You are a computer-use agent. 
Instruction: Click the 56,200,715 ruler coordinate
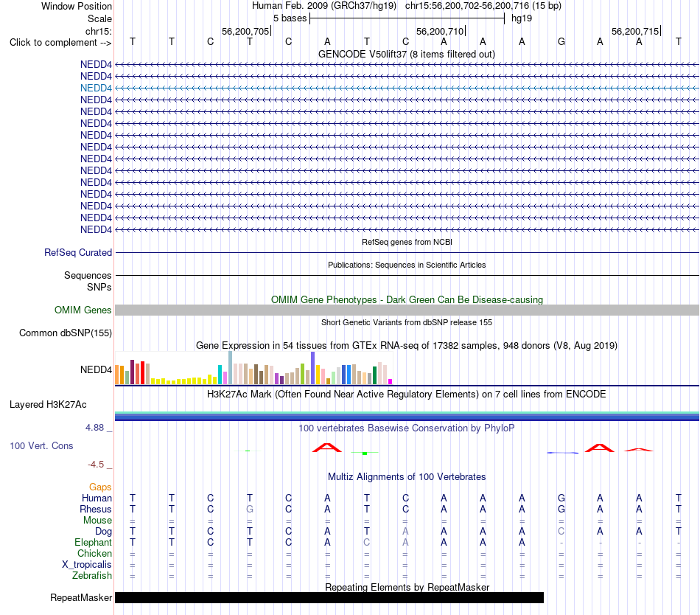[x=635, y=31]
